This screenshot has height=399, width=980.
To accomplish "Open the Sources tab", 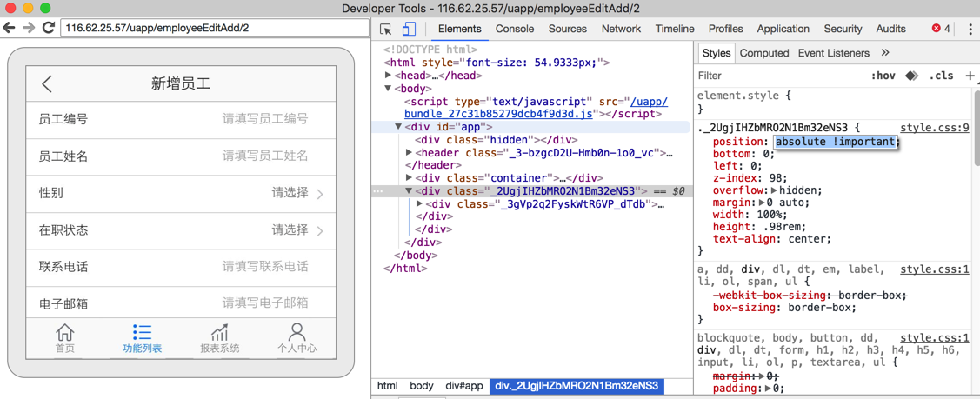I will tap(568, 29).
